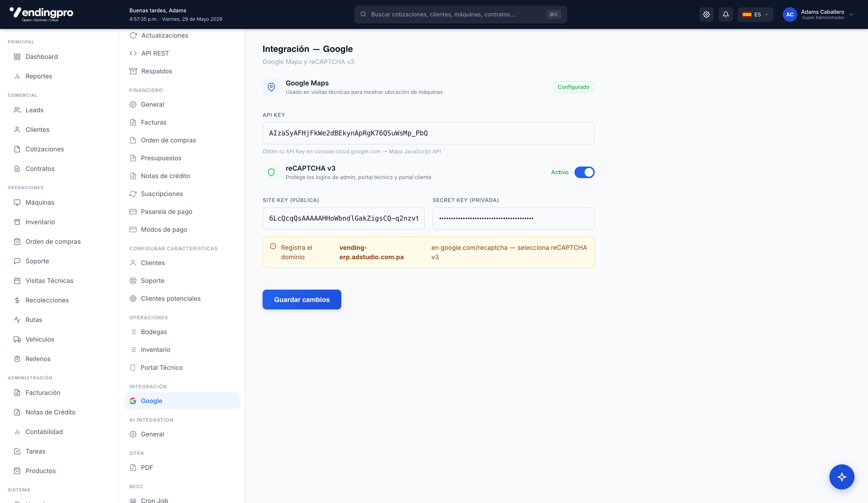Open Contabilidad in main sidebar
The image size is (868, 503).
coord(44,432)
